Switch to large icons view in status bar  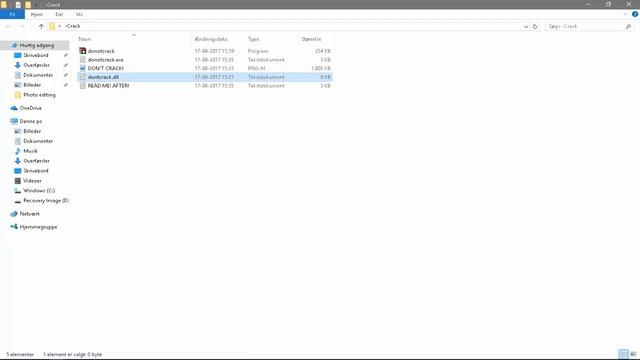click(x=633, y=354)
